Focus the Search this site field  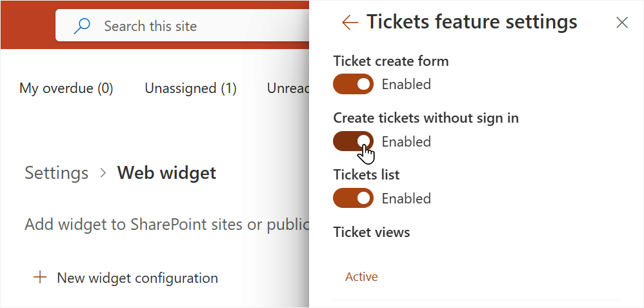click(183, 26)
